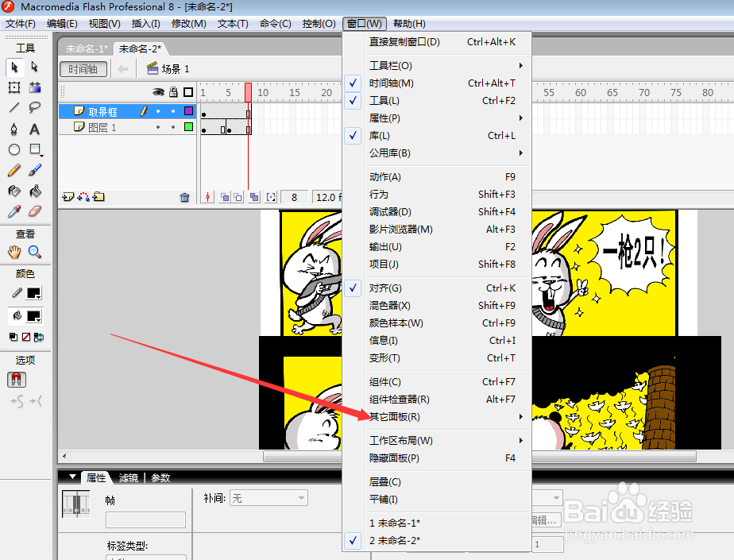The image size is (734, 560).
Task: Select the Brush tool
Action: point(35,170)
